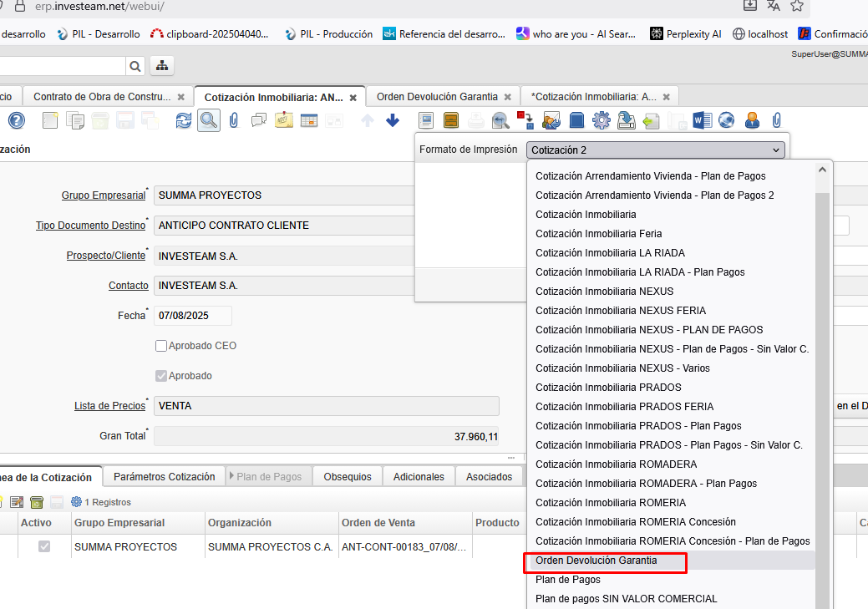Click the Word document export icon
The height and width of the screenshot is (609, 868).
(702, 120)
